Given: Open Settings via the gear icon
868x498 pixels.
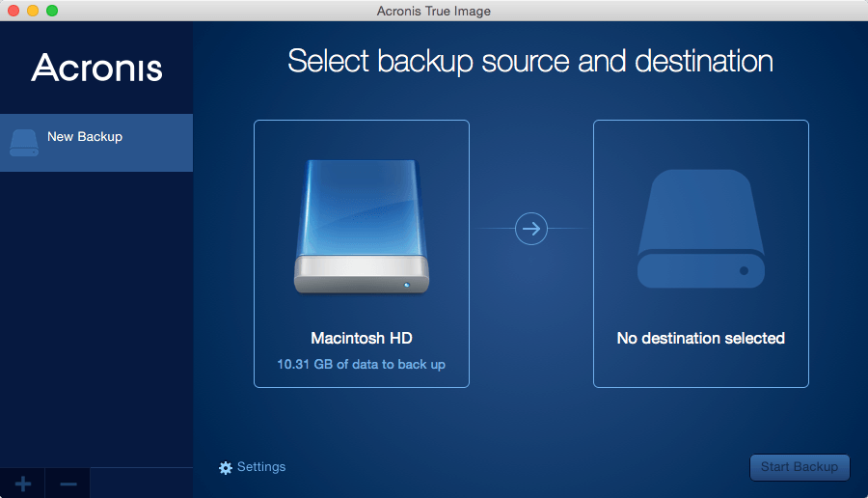Looking at the screenshot, I should pos(226,467).
